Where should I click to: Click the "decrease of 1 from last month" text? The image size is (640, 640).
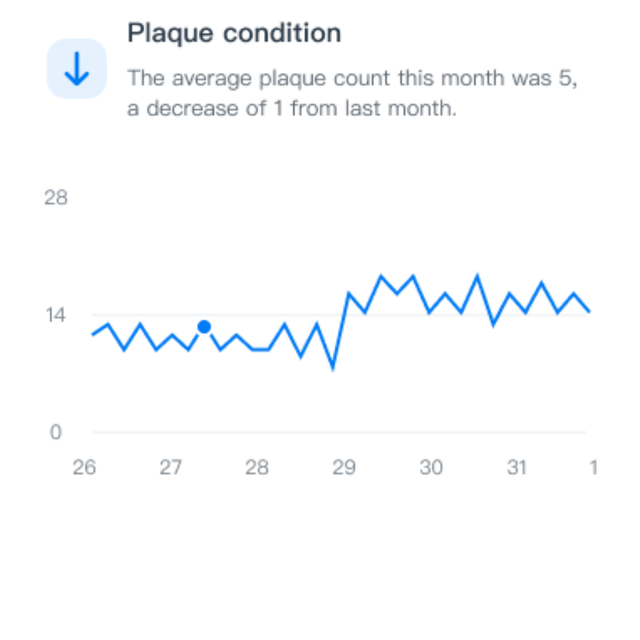[301, 109]
